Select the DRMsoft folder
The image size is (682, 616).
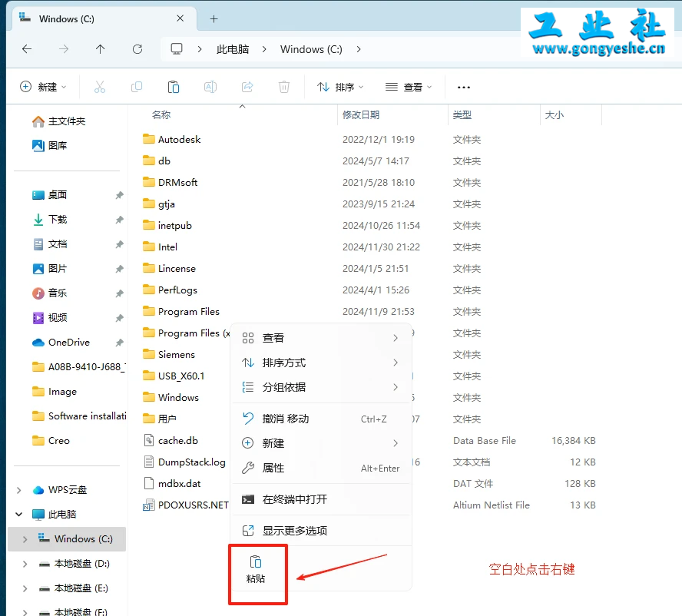click(170, 182)
